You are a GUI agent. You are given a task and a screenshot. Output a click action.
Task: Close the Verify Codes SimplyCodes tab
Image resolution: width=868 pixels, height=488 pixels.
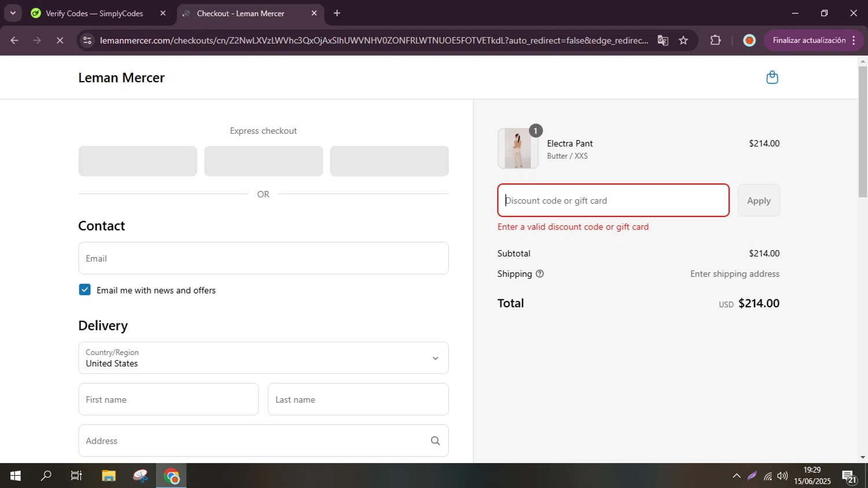(x=163, y=13)
